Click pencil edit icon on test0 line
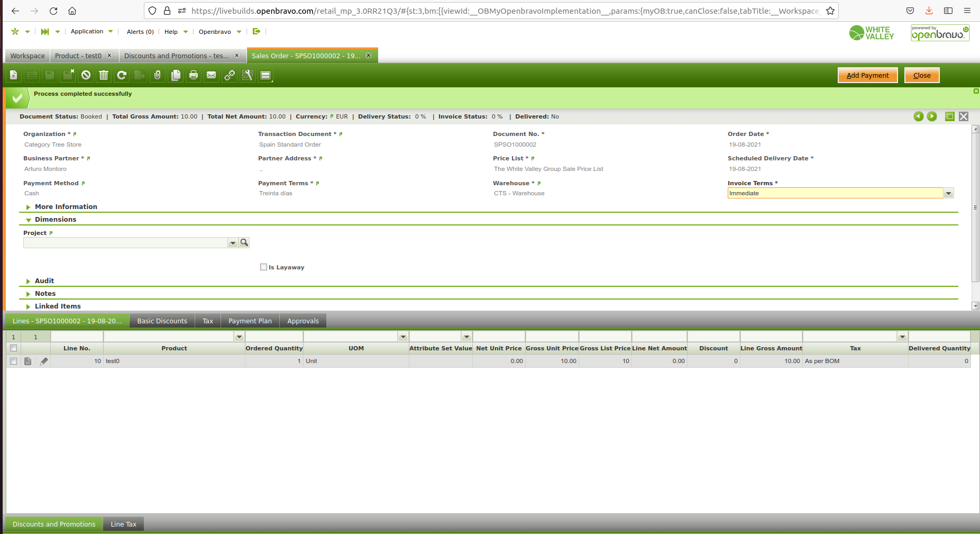The image size is (980, 534). tap(44, 361)
